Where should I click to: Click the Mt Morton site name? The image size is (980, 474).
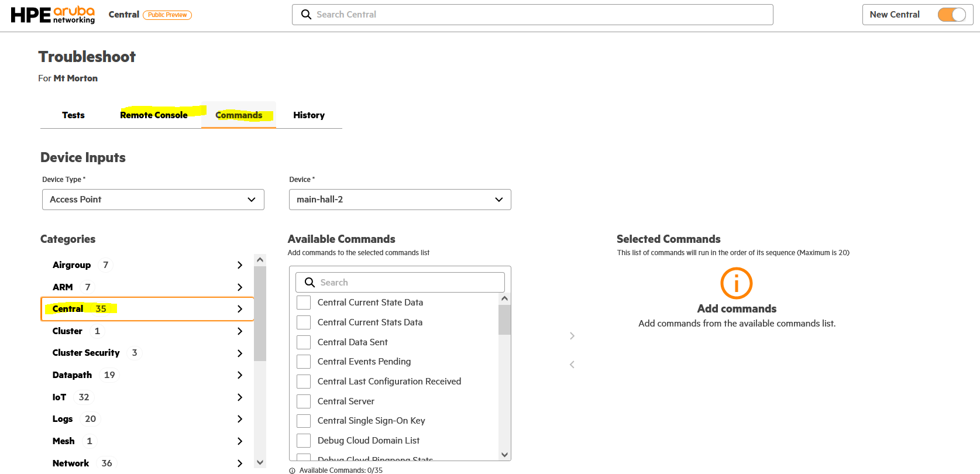[75, 78]
